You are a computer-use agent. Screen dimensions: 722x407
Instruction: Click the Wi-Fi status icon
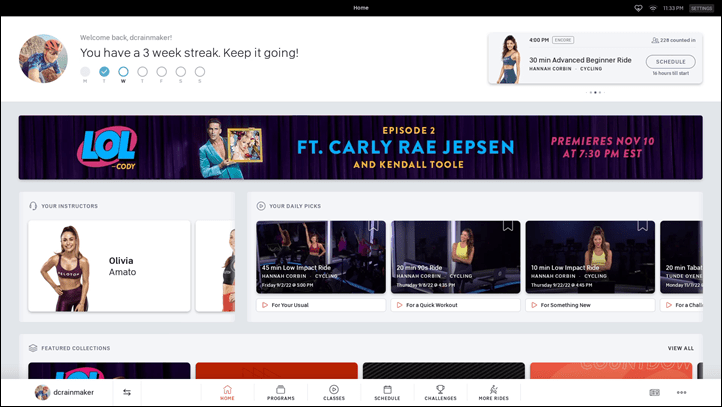tap(653, 8)
